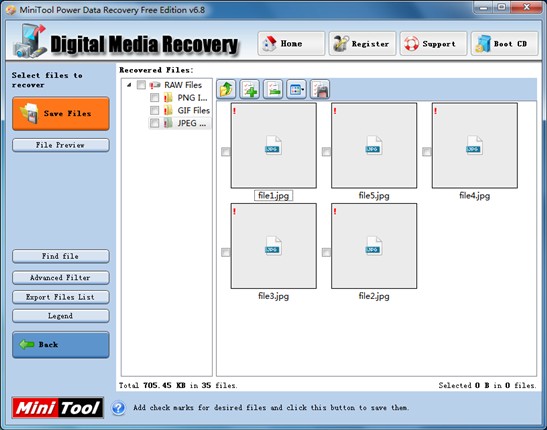The height and width of the screenshot is (430, 547).
Task: Click the file4.jpg file name
Action: (474, 196)
